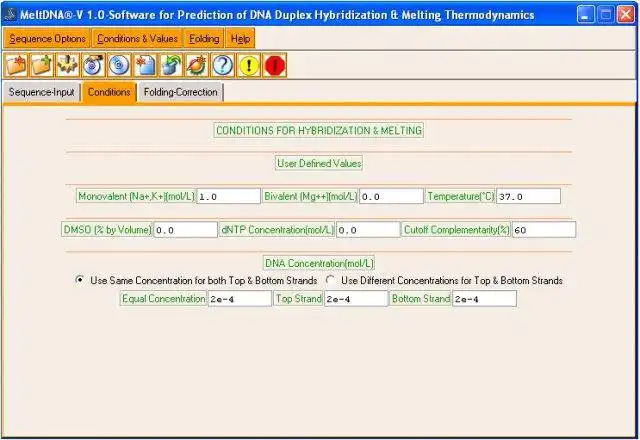
Task: Click the Equal Concentration input field
Action: [240, 299]
